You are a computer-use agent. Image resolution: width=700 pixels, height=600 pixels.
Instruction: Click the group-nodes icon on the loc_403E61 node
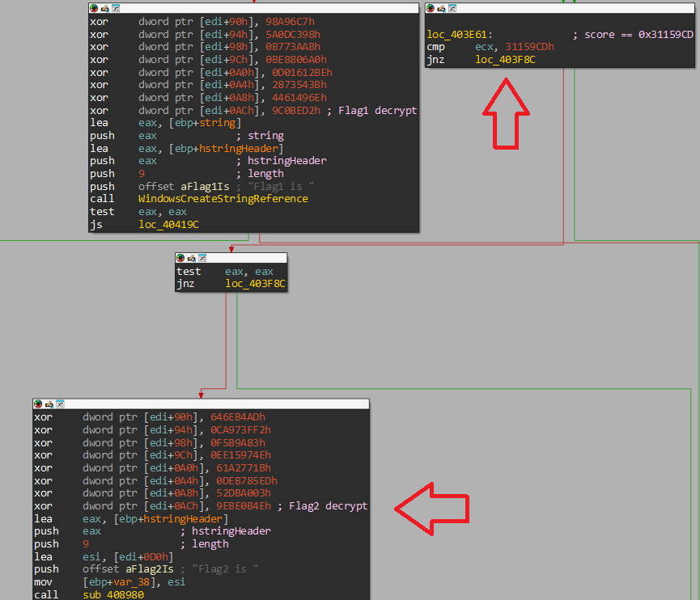(x=452, y=8)
